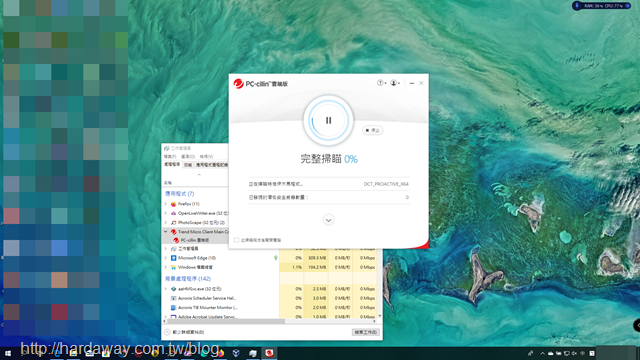Screen dimensions: 640x360
Task: Click the PC-cillin logo in the title bar
Action: (238, 84)
